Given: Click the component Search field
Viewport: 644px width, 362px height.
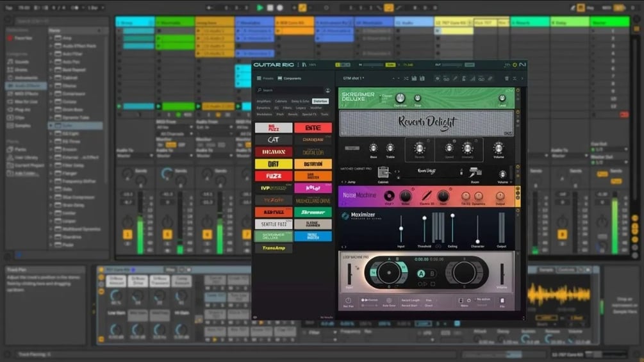Looking at the screenshot, I should click(290, 90).
